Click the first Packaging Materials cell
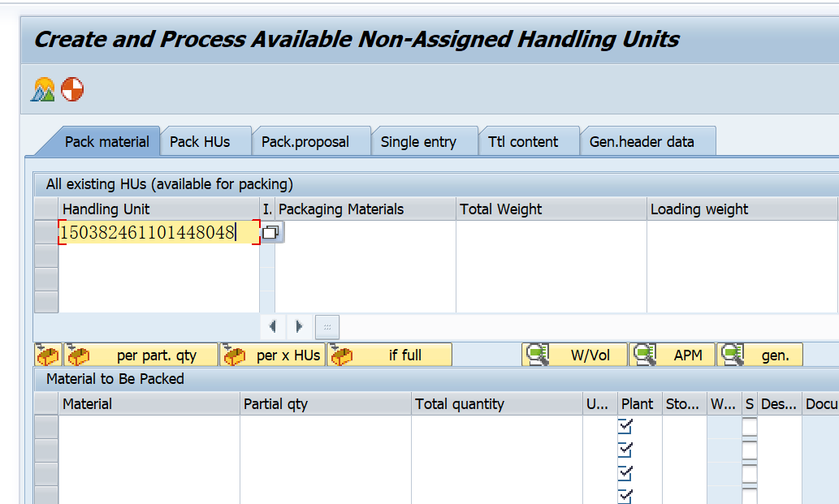839x504 pixels. point(365,232)
